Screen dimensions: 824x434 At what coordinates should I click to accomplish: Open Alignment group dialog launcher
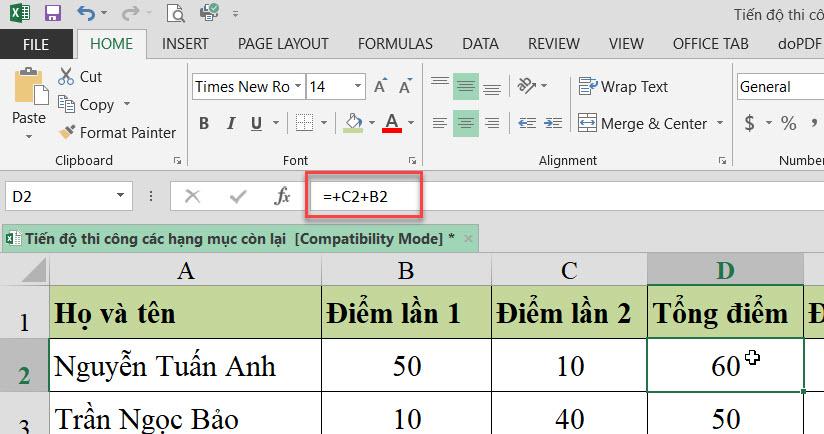point(723,161)
